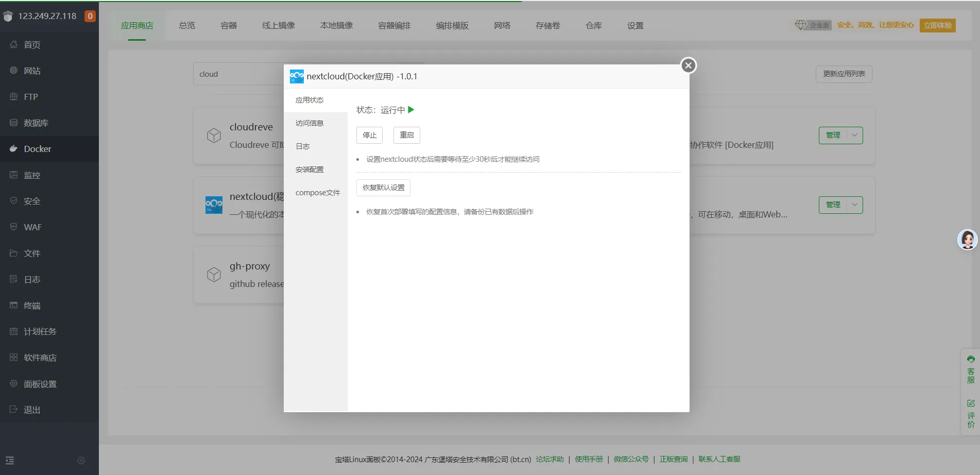Click 恢复默认设置 button
Screen dimensions: 980x475
(x=384, y=188)
